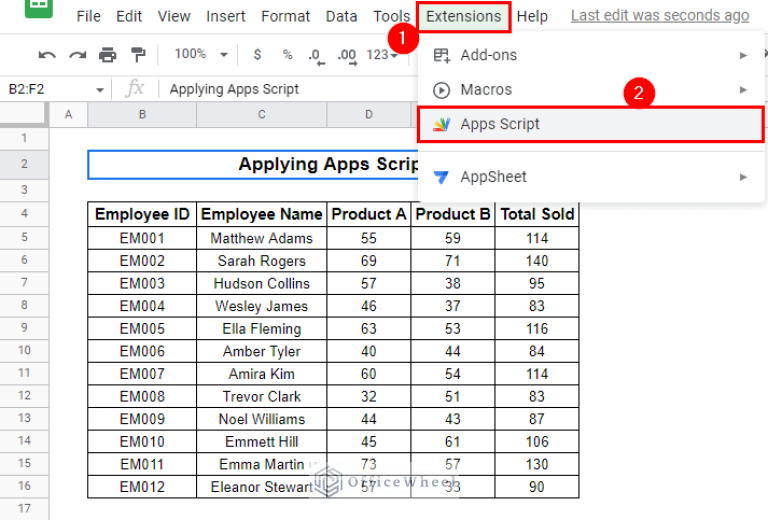Open the Data menu
768x520 pixels.
click(341, 17)
